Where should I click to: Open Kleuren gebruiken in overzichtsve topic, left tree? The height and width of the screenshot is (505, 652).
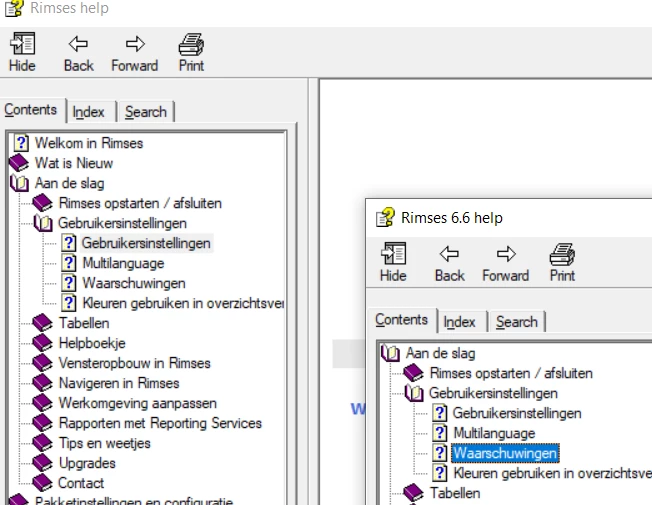coord(183,303)
